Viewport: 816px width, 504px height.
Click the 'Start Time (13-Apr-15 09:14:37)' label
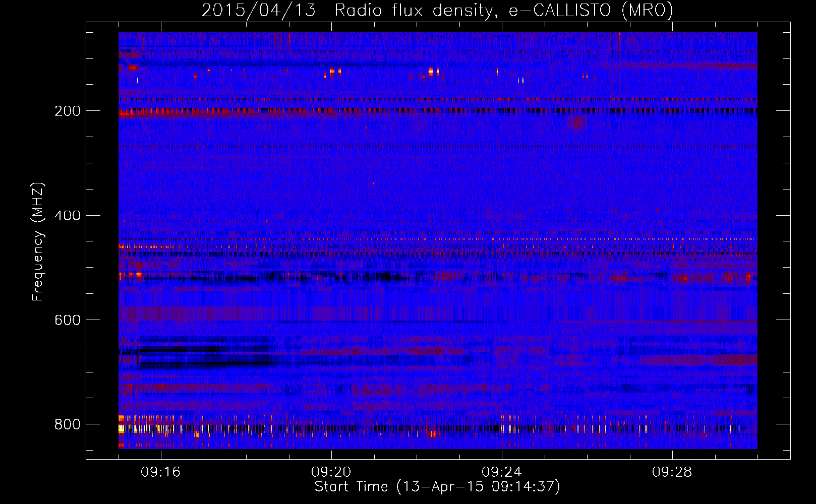click(x=437, y=487)
